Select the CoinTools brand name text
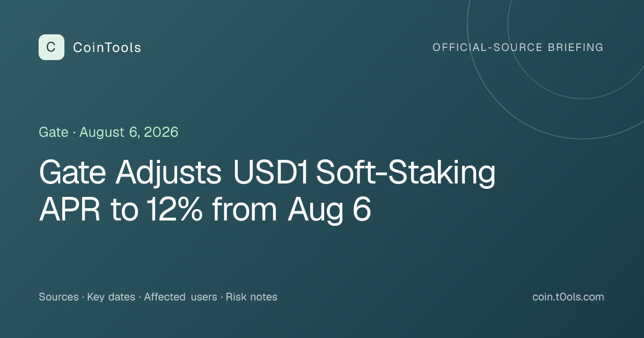The height and width of the screenshot is (338, 644). (x=107, y=48)
